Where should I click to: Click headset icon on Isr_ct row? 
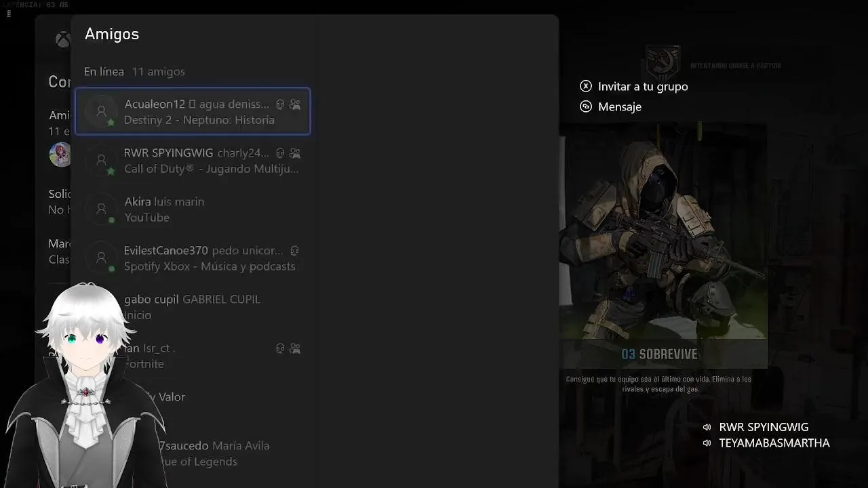(x=280, y=348)
